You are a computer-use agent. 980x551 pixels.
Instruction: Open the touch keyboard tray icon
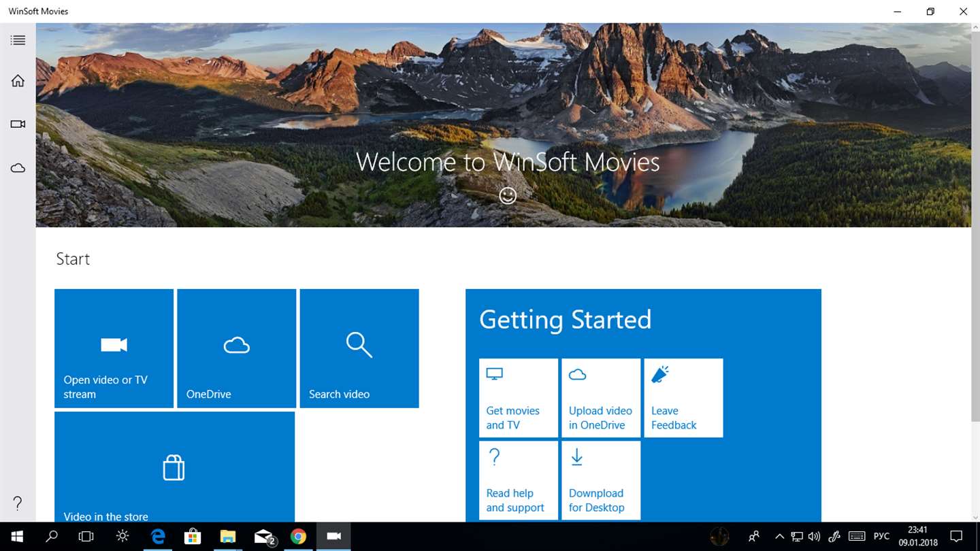[857, 537]
